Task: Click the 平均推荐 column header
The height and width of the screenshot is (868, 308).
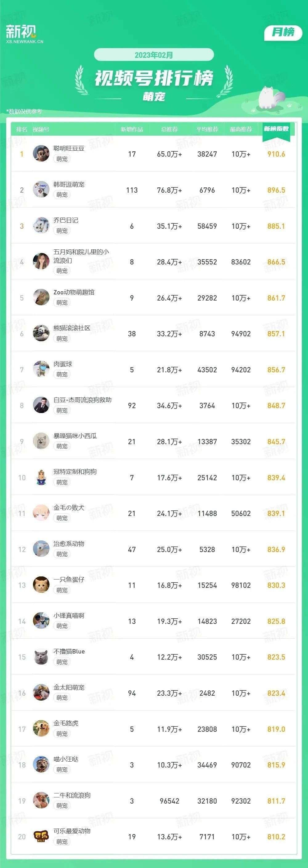Action: [207, 129]
